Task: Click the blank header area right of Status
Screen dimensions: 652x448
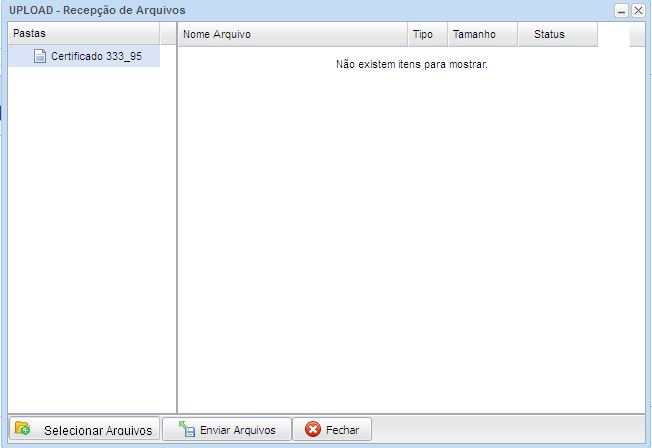Action: (613, 34)
